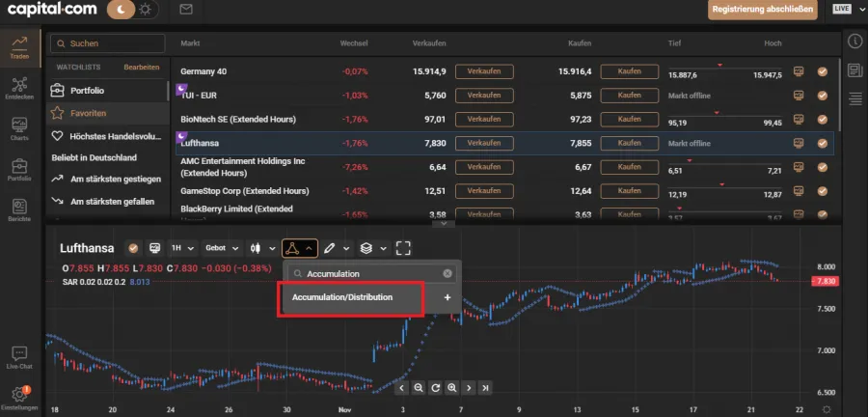
Task: Open Einstellungen gear in sidebar
Action: pos(20,398)
